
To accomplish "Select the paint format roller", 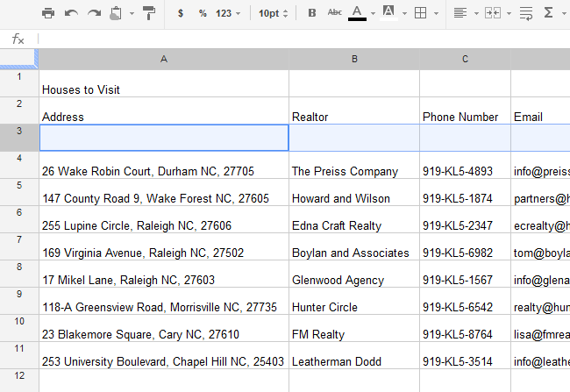I will [x=149, y=13].
